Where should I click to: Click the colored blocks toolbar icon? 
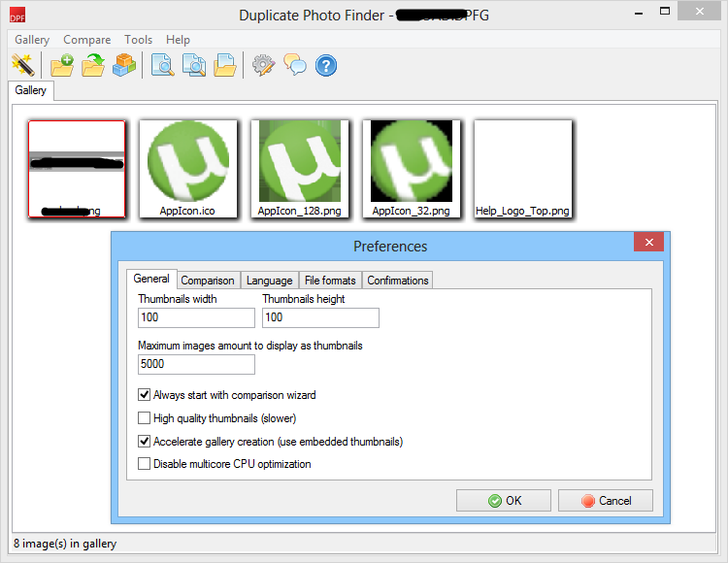click(x=124, y=65)
